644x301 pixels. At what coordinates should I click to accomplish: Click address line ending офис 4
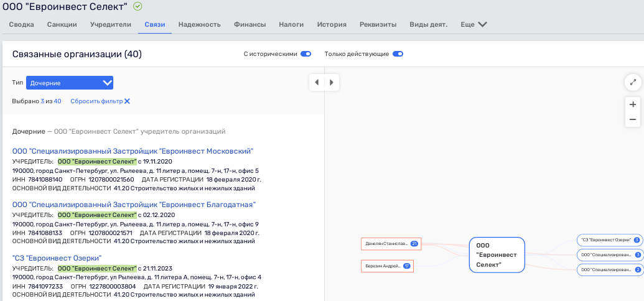coord(137,277)
